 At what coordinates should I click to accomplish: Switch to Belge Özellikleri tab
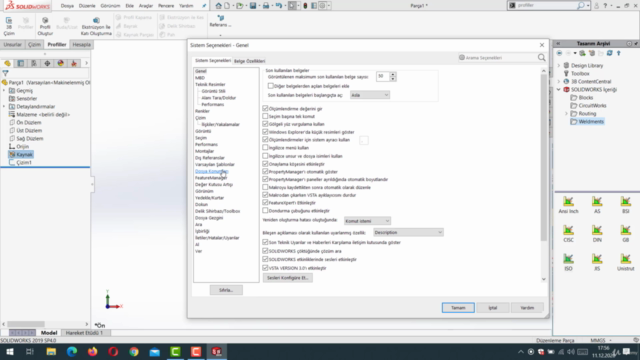pyautogui.click(x=249, y=61)
